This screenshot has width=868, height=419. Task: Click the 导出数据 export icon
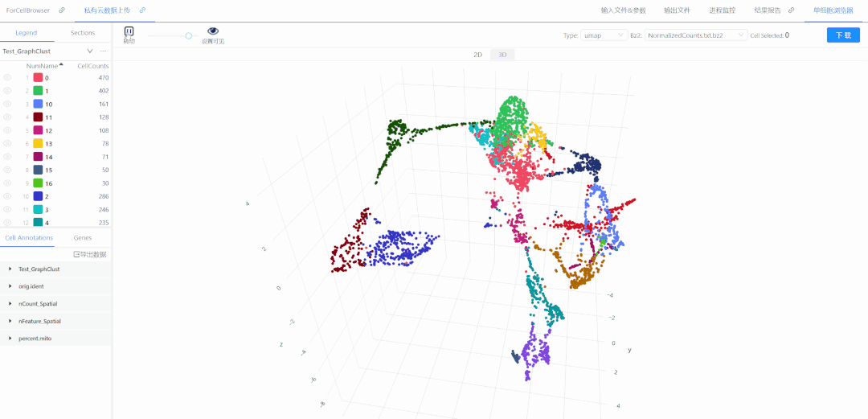click(x=76, y=254)
